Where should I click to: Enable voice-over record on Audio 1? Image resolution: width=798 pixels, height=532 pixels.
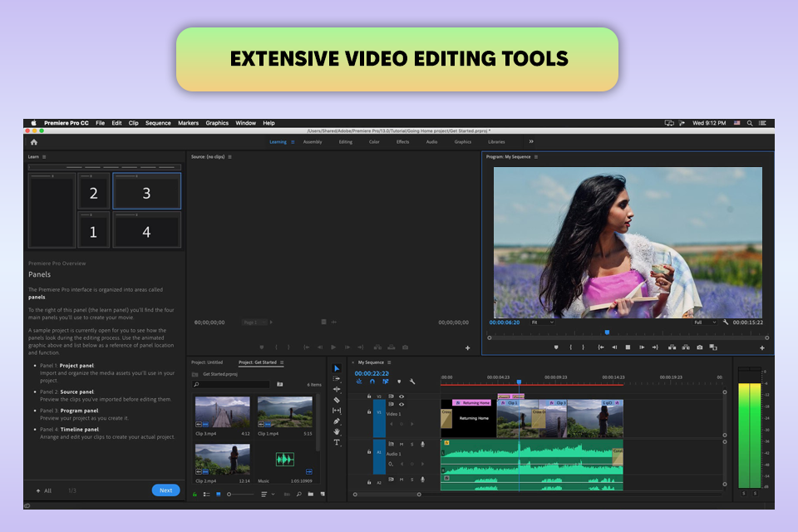pyautogui.click(x=422, y=445)
